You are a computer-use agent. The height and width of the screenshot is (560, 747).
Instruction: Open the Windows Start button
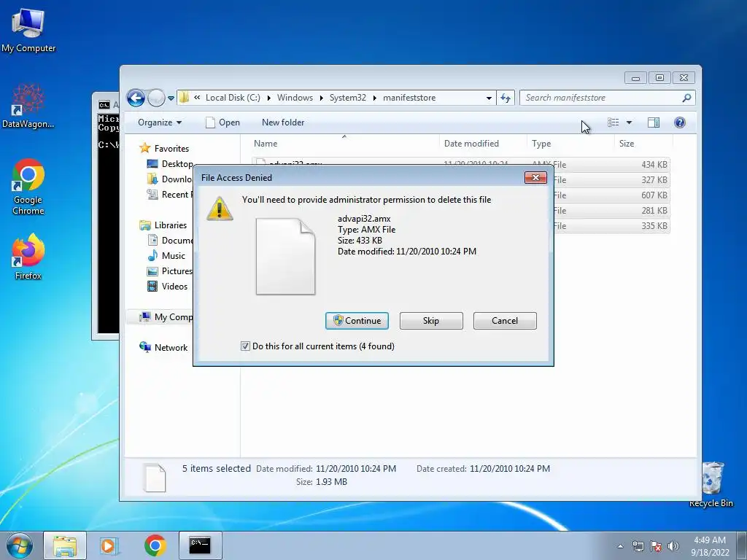(20, 545)
